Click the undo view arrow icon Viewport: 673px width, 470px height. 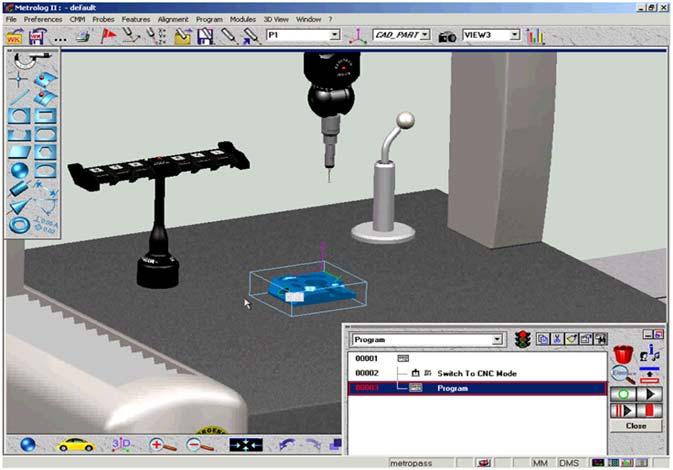coord(287,445)
